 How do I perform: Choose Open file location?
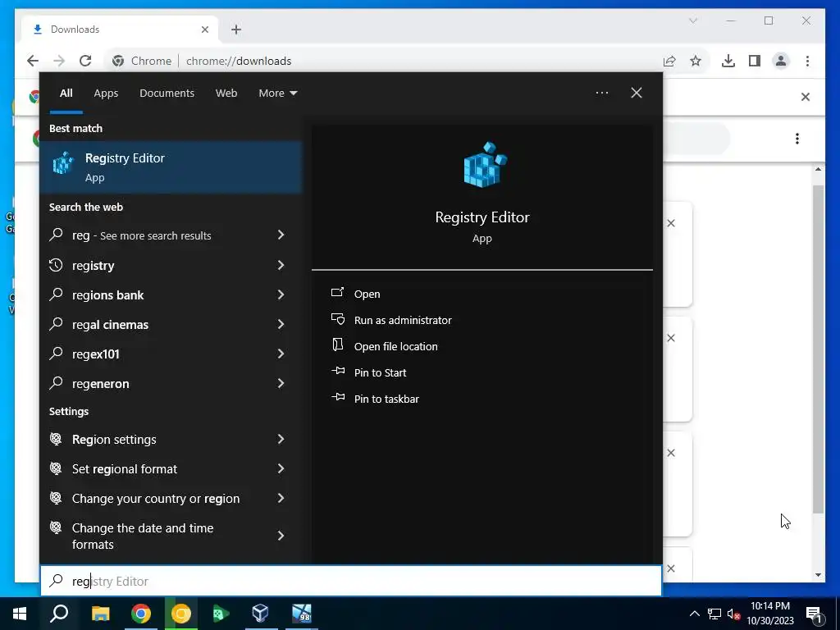tap(396, 346)
